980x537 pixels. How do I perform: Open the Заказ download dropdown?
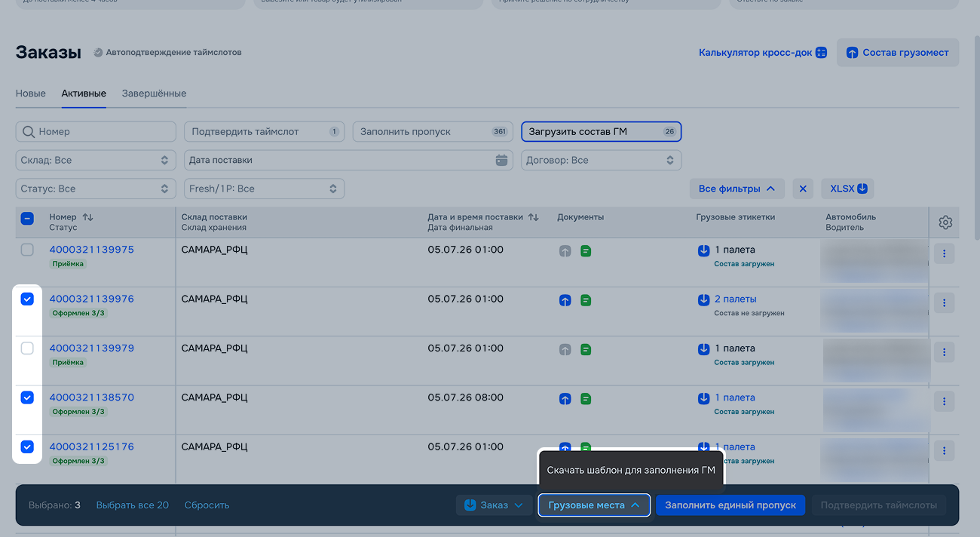[495, 505]
